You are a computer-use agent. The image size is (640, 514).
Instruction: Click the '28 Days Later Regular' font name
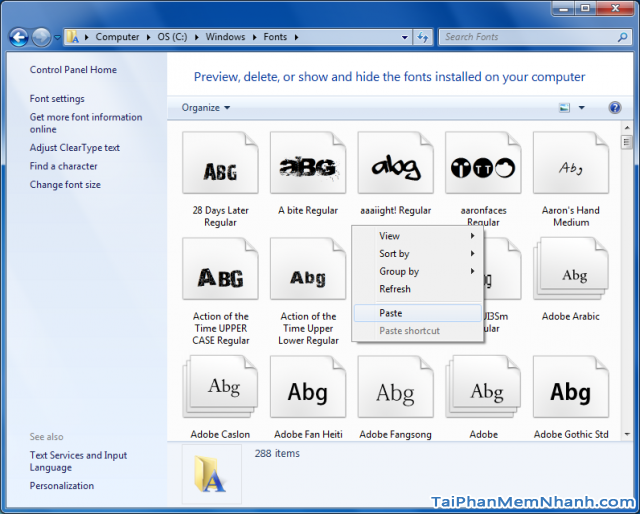click(220, 216)
